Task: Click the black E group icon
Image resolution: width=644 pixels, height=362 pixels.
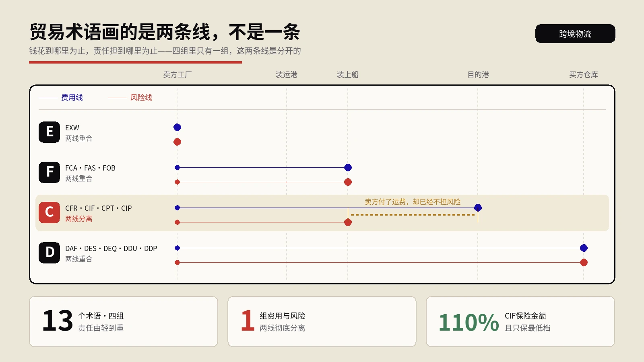Action: (49, 132)
